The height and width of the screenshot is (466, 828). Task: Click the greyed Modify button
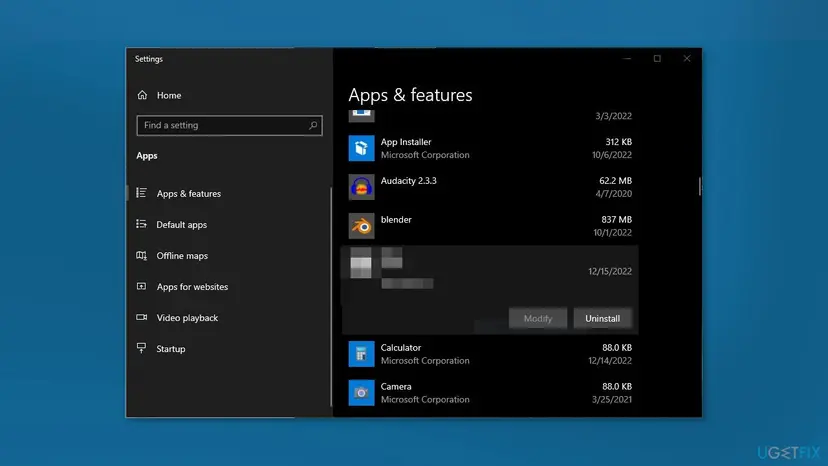click(x=538, y=319)
